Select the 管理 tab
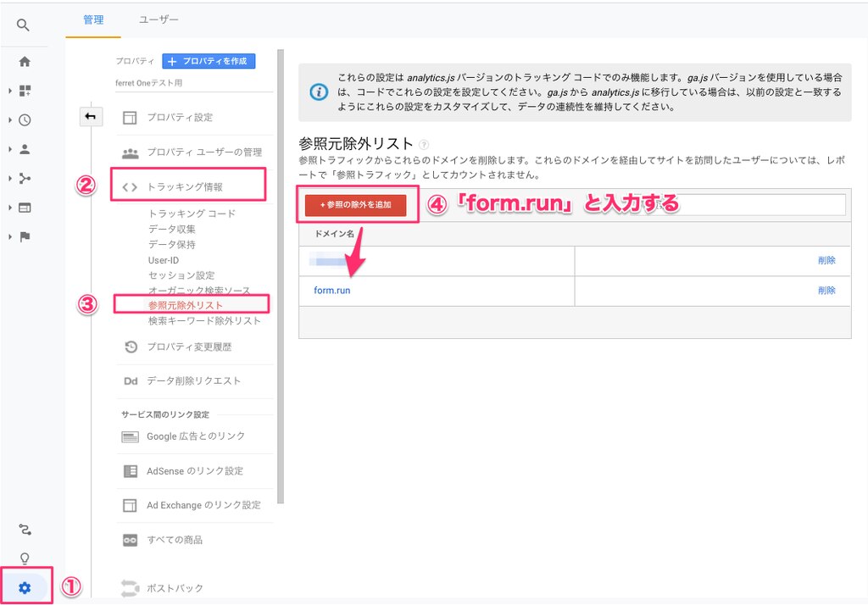 point(93,19)
